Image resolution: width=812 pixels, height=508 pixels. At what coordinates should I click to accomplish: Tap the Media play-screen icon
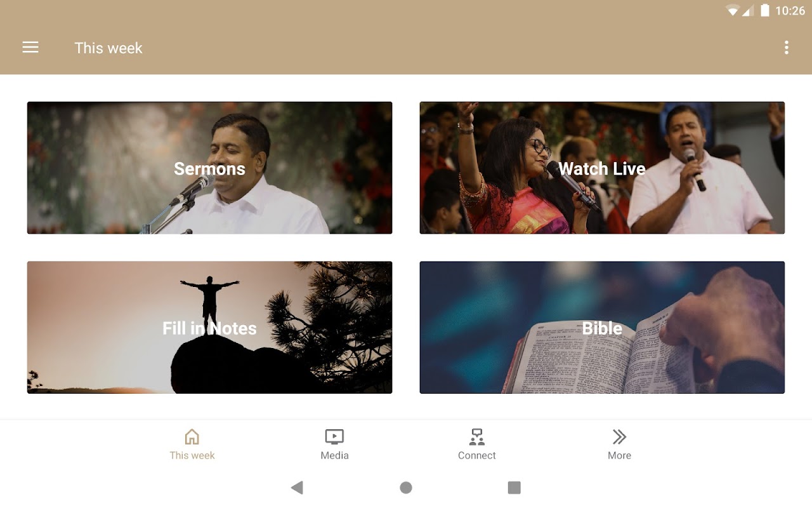coord(334,437)
